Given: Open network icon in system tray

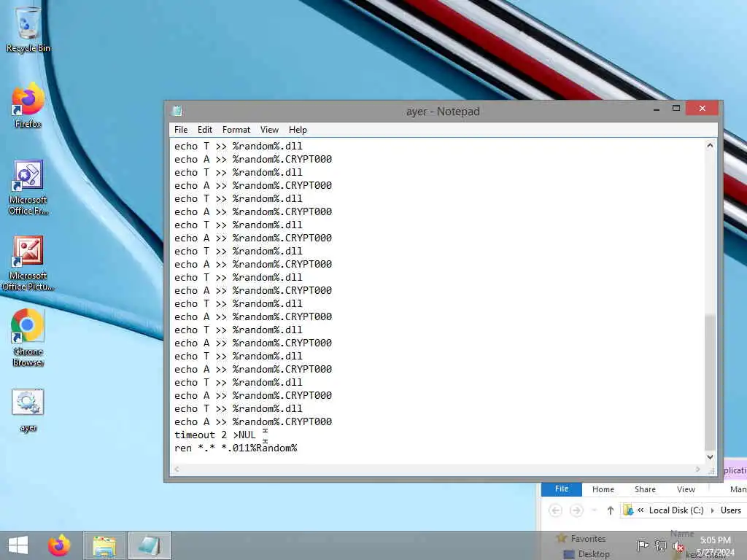Looking at the screenshot, I should tap(660, 545).
